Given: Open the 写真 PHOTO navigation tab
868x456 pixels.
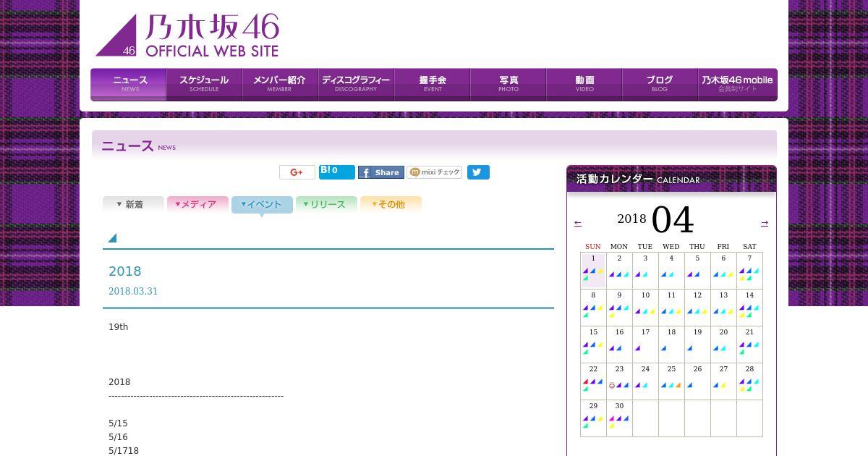Looking at the screenshot, I should tap(508, 84).
